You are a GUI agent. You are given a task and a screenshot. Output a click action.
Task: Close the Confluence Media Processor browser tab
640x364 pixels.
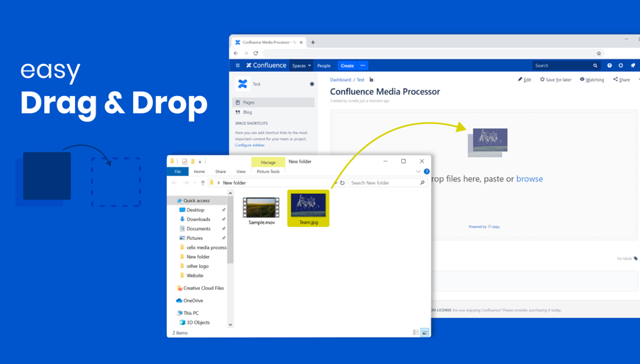point(301,42)
